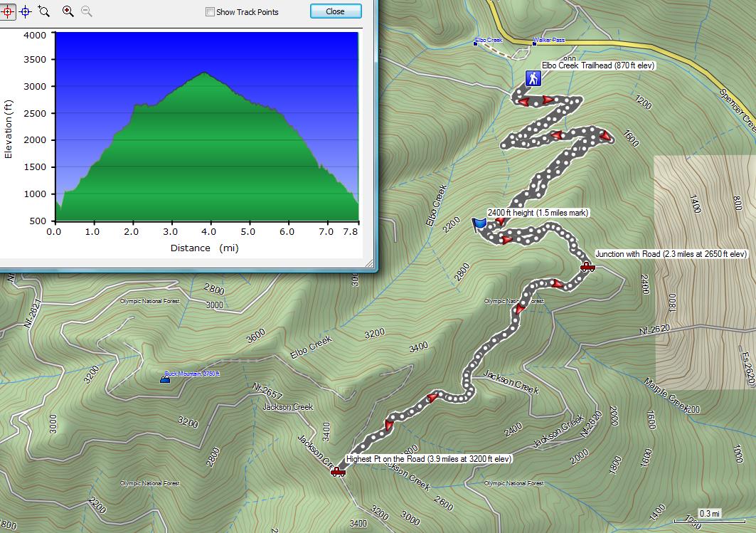Image resolution: width=756 pixels, height=533 pixels.
Task: Select the blue crosshair measure tool
Action: point(26,11)
